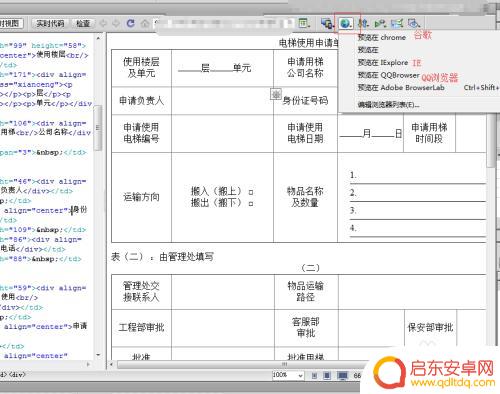Choose 预览在 IExplore menu item

tap(383, 62)
